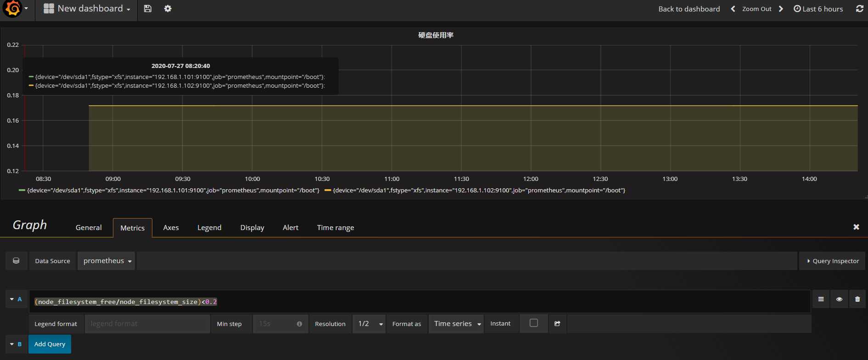Open the Last 6 hours time picker
The image size is (868, 360).
(x=818, y=9)
